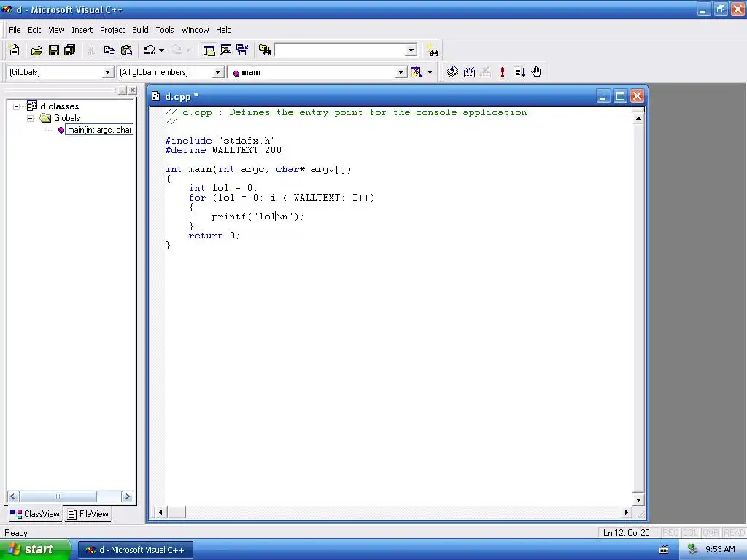The height and width of the screenshot is (560, 747).
Task: Click the binoculars Search icon
Action: (433, 50)
